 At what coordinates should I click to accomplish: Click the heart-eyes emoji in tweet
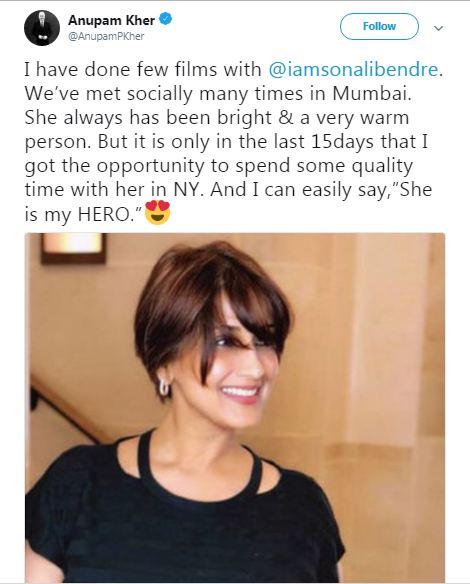158,212
